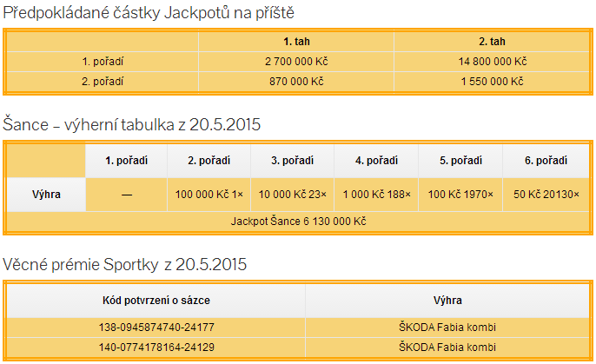Select the 50 Kč 20130× cell

coord(546,195)
